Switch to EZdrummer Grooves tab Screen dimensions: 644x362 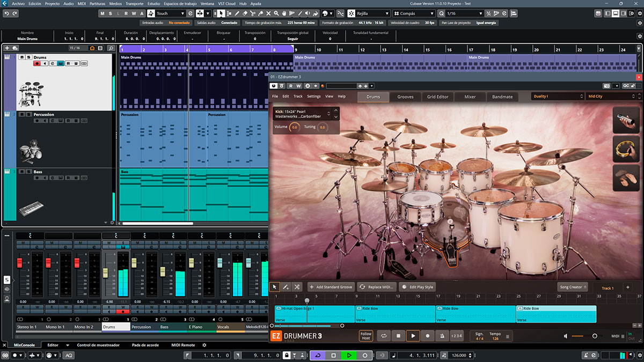pos(406,97)
